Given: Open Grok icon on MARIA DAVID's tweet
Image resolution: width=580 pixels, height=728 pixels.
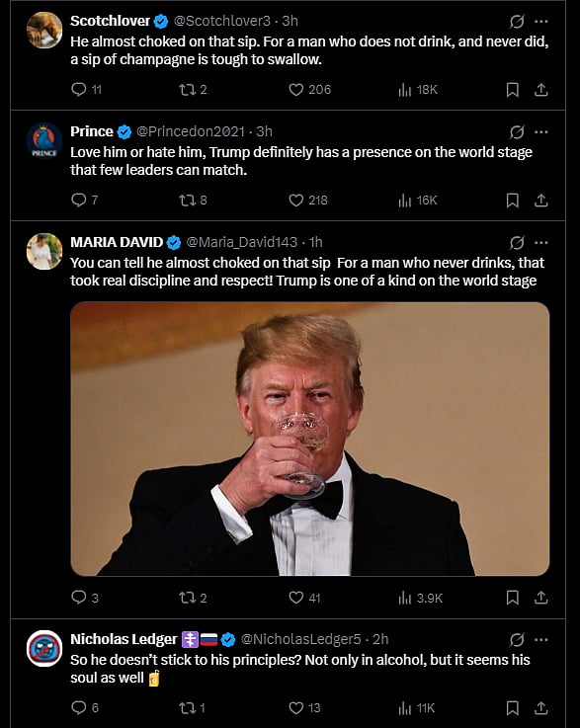Looking at the screenshot, I should pyautogui.click(x=517, y=242).
